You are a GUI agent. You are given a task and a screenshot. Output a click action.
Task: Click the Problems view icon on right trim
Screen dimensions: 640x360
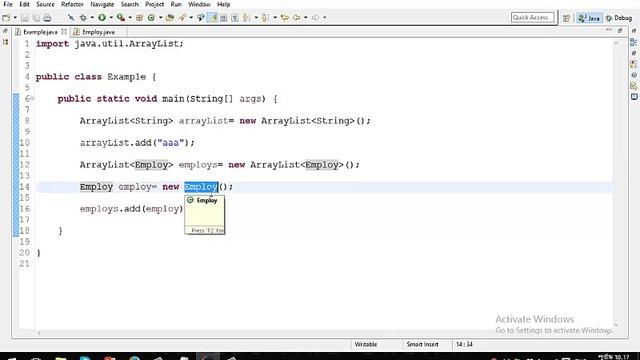point(634,64)
